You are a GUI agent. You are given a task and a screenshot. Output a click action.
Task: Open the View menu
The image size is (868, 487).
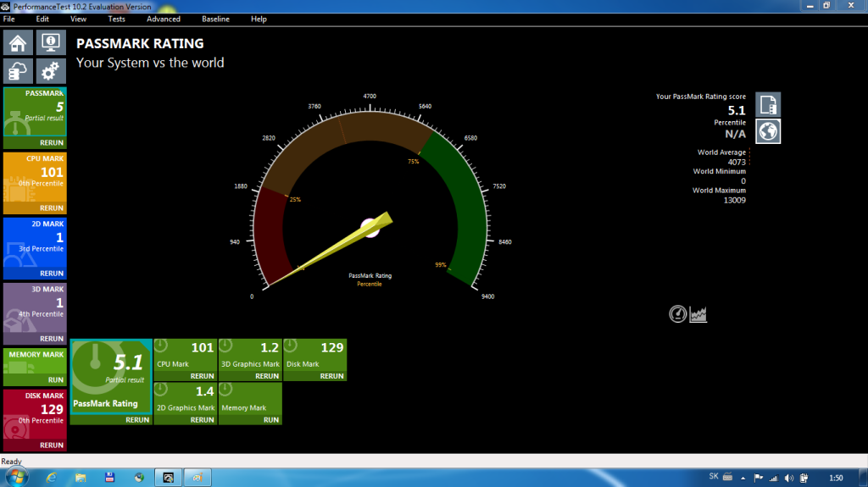point(78,19)
